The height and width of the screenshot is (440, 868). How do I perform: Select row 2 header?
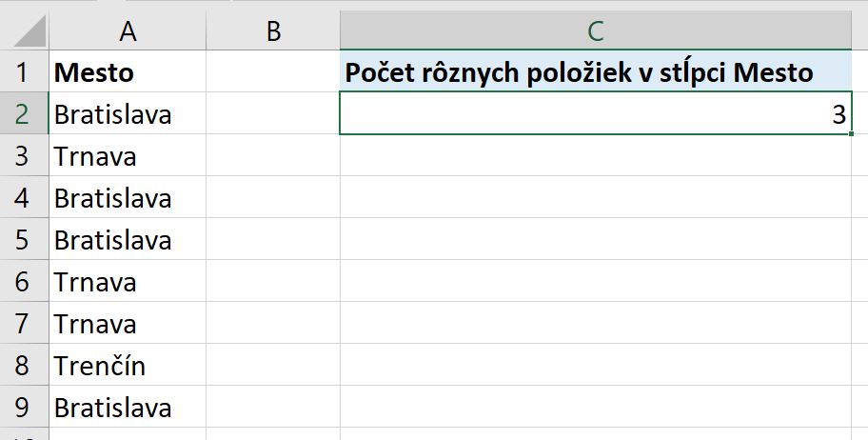[x=24, y=113]
